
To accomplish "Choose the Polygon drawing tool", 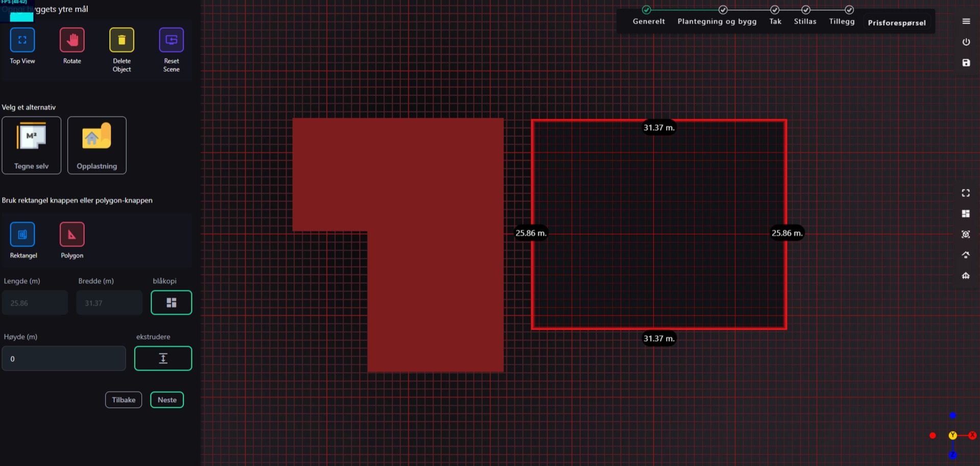I will click(x=72, y=235).
